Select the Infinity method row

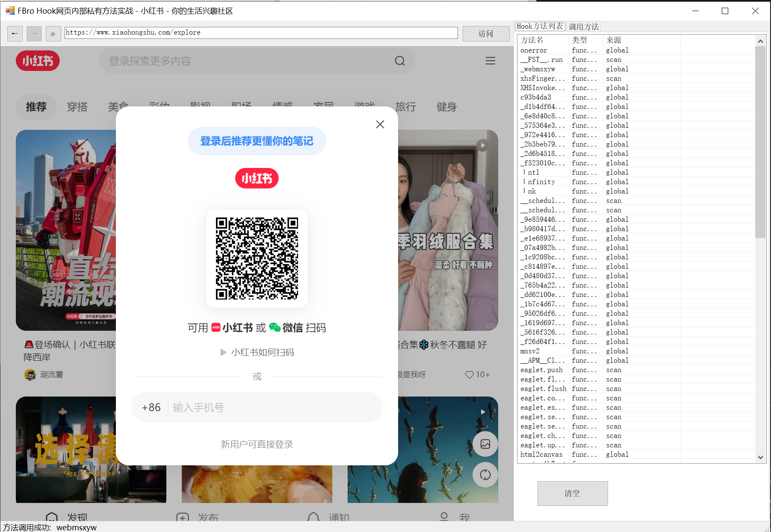(x=636, y=182)
